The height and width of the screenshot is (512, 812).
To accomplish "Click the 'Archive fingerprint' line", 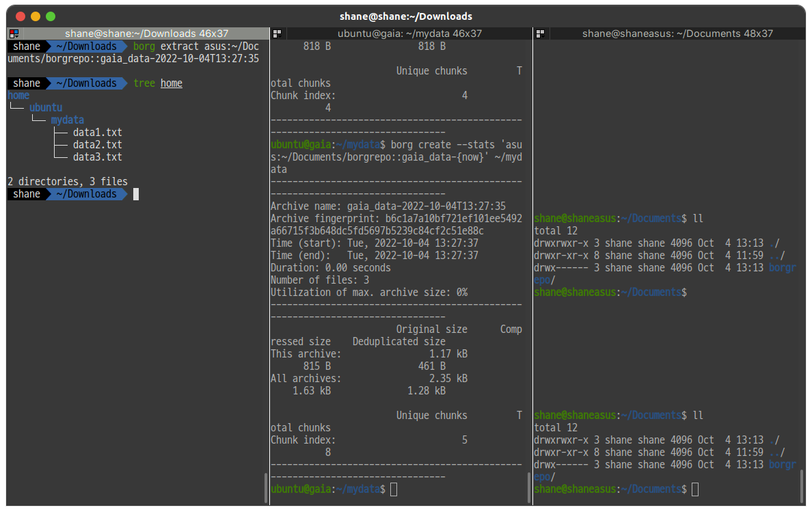I will pyautogui.click(x=396, y=225).
